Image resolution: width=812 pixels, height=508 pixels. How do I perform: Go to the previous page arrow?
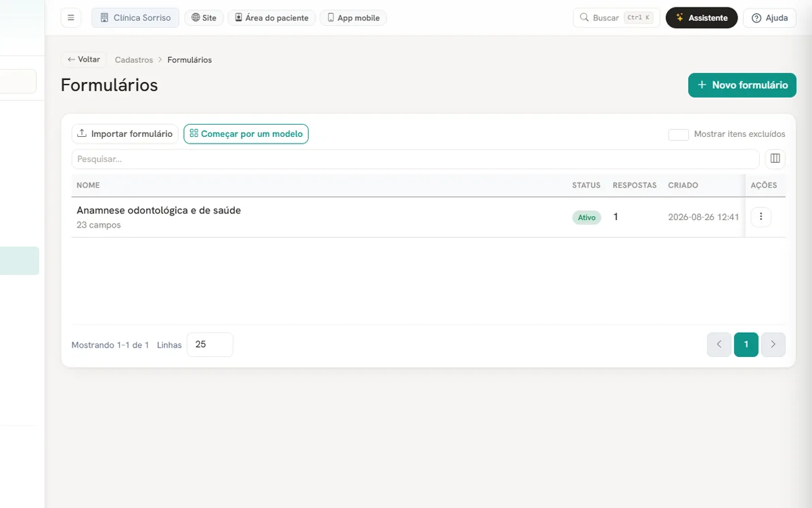tap(719, 345)
